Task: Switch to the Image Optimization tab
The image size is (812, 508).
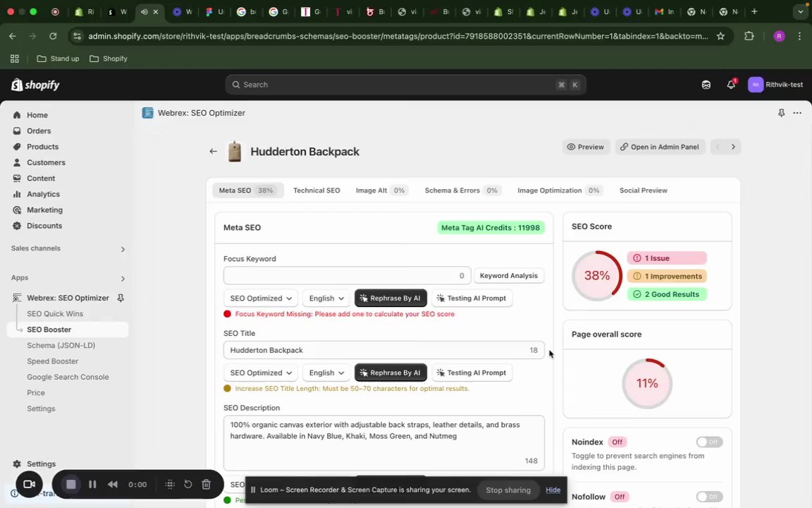Action: [x=559, y=190]
